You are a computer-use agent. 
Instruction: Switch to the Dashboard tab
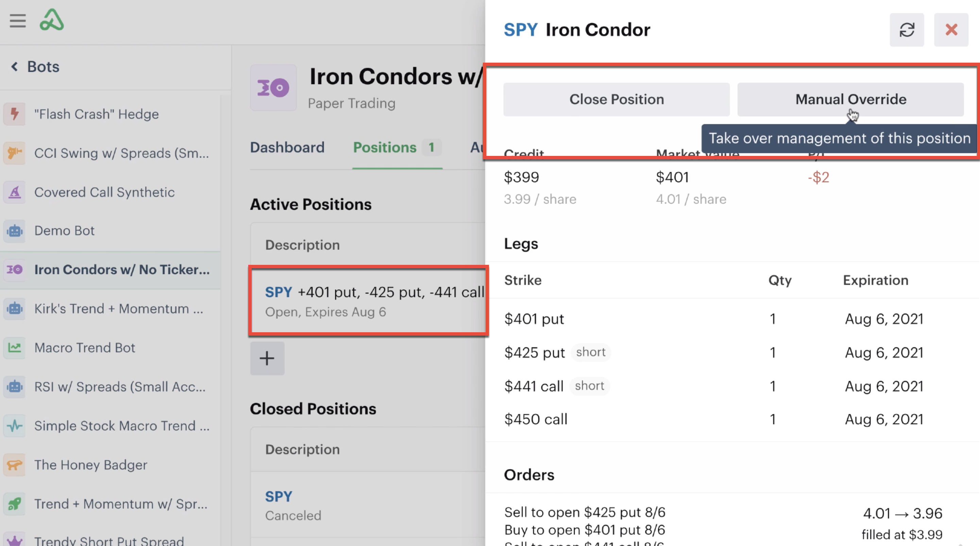pyautogui.click(x=287, y=148)
